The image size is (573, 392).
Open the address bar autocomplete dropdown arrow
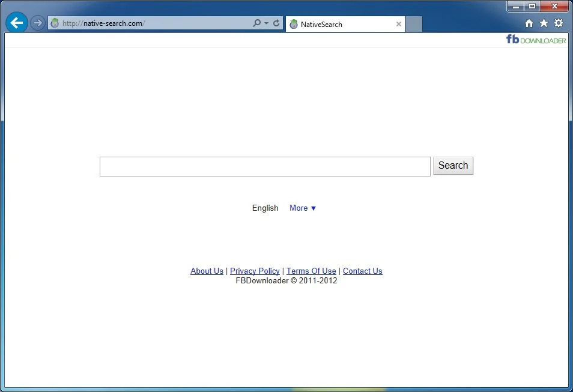pyautogui.click(x=267, y=23)
